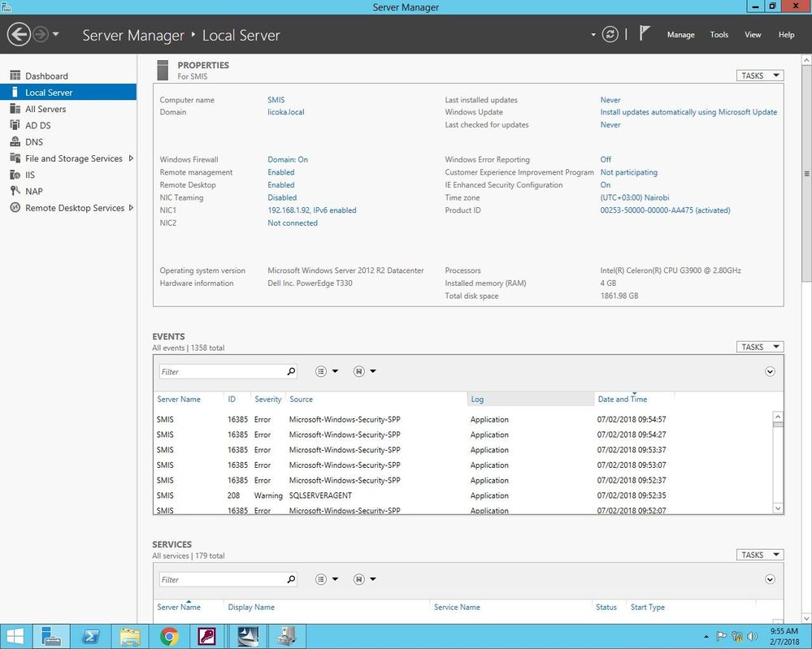Viewport: 812px width, 649px height.
Task: Click 'Install updates automatically using Microsoft Update'
Action: (688, 112)
